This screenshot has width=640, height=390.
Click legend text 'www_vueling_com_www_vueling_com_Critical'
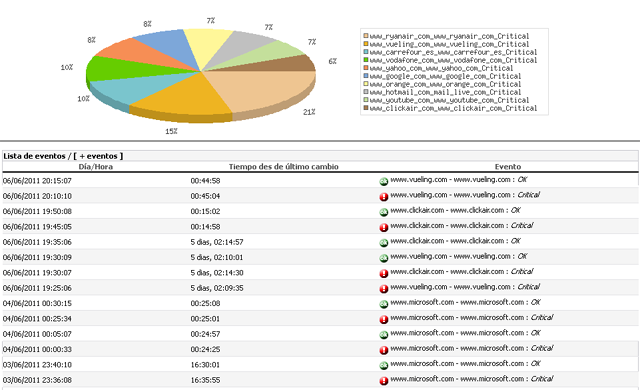pyautogui.click(x=449, y=44)
